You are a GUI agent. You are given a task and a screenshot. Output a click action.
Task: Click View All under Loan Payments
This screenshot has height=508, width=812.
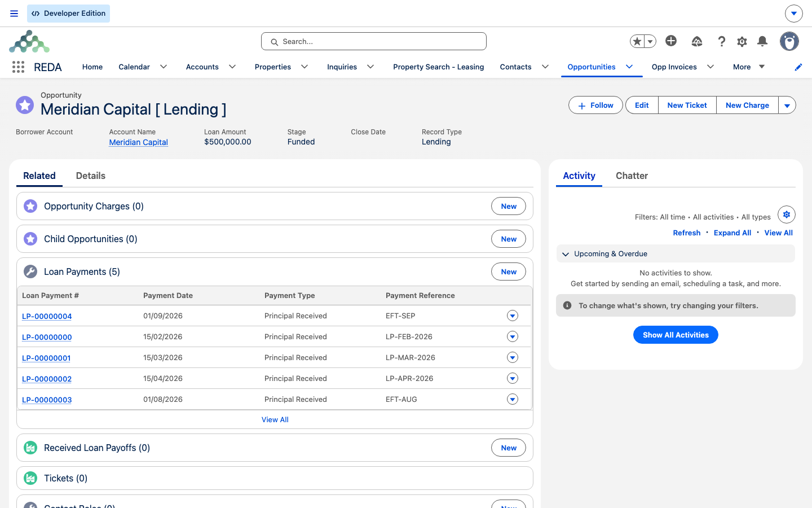tap(275, 419)
